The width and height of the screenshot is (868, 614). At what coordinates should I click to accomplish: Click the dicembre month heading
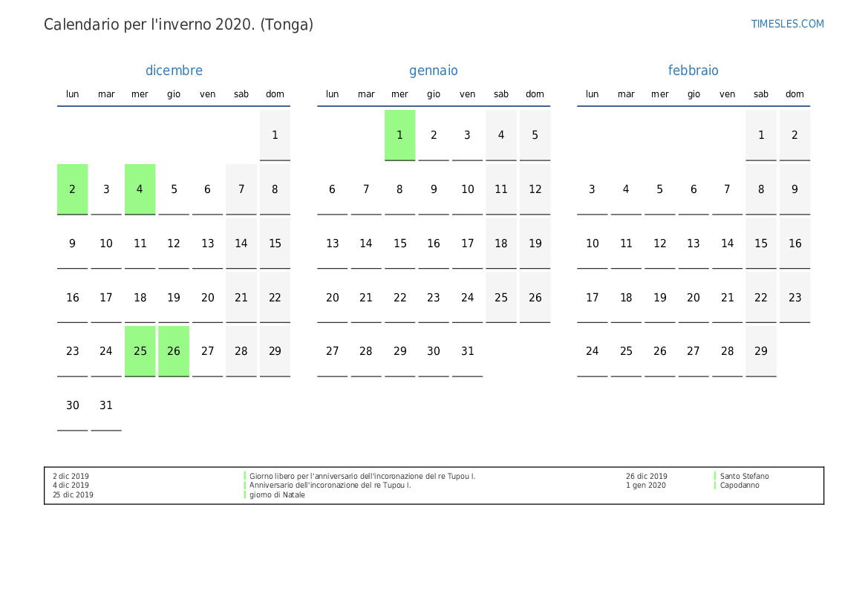(x=174, y=71)
